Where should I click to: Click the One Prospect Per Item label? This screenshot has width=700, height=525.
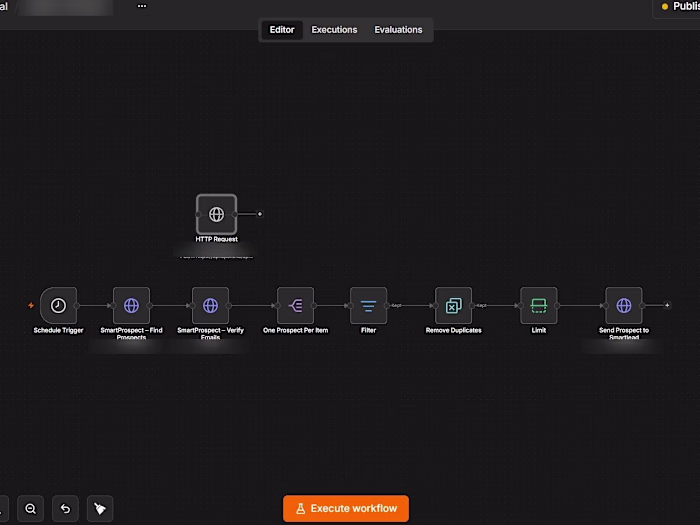tap(296, 330)
